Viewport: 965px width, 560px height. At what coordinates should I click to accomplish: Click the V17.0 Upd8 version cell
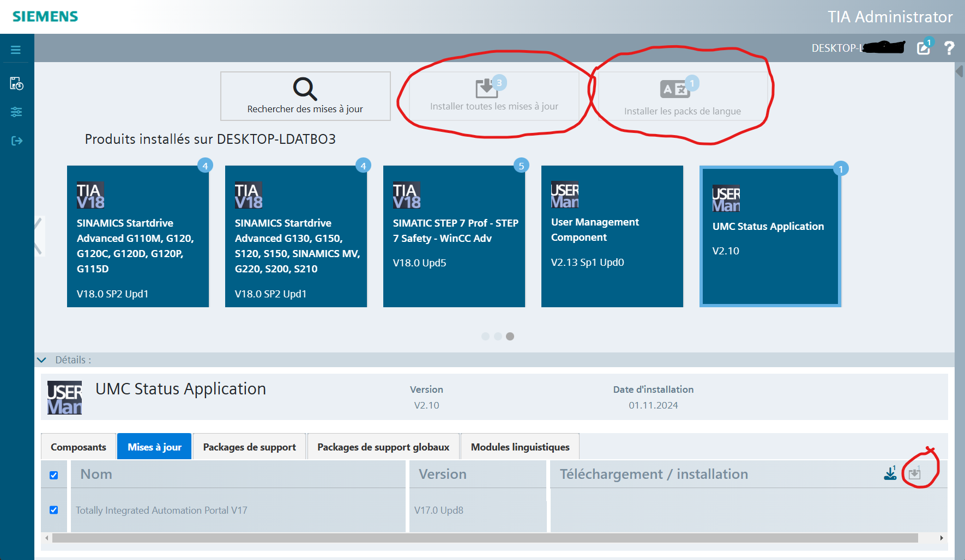pyautogui.click(x=439, y=510)
